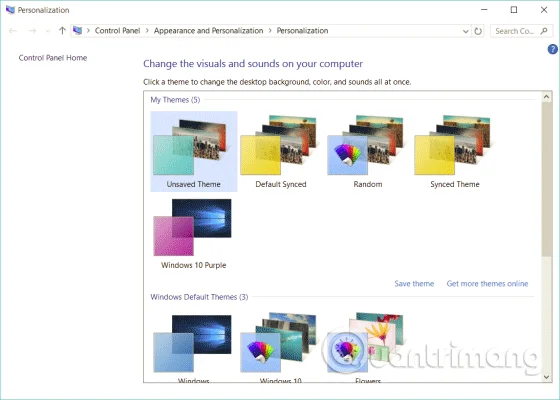560x400 pixels.
Task: Click the address bar Personalization location icon
Action: pyautogui.click(x=78, y=31)
